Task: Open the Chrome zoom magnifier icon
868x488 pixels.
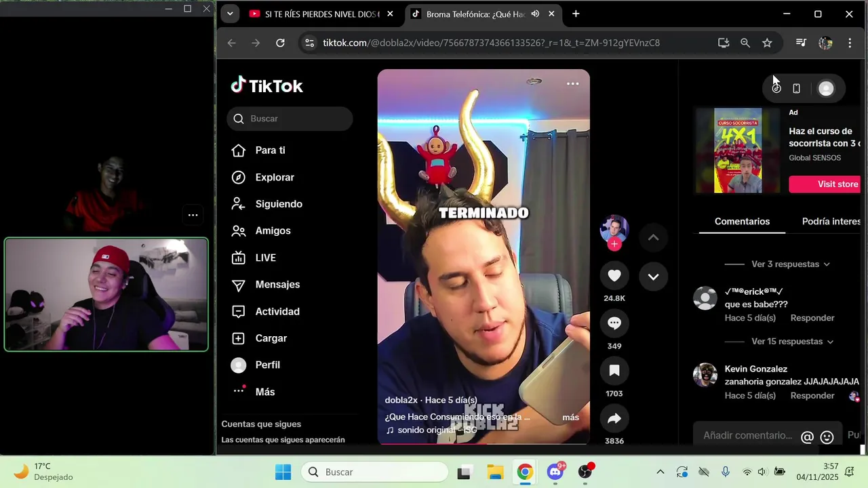Action: click(745, 43)
